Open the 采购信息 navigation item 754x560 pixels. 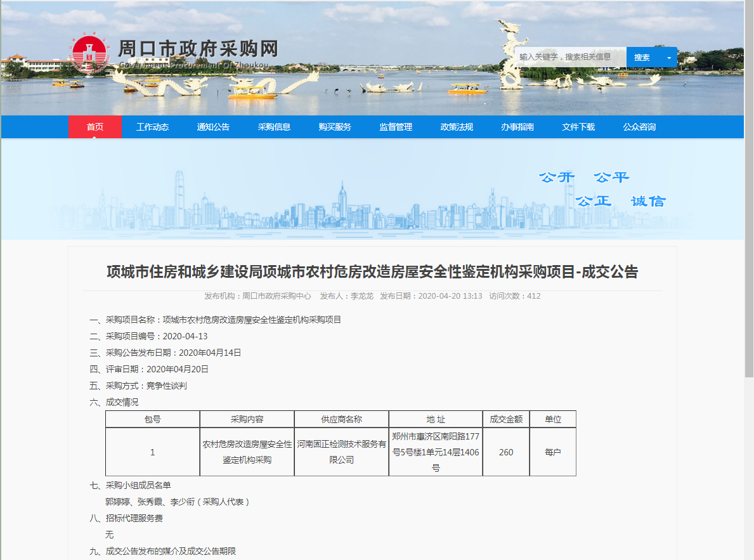[x=274, y=127]
